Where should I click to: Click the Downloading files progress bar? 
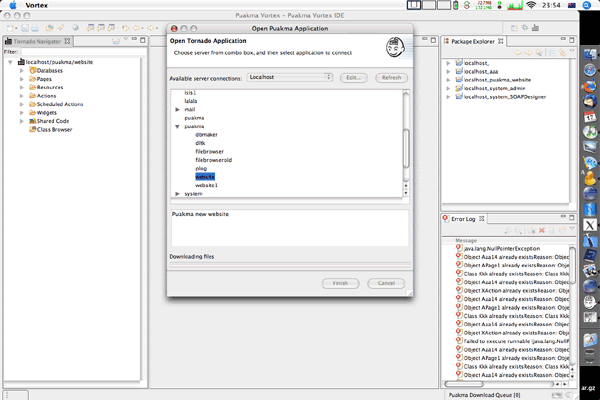[x=290, y=264]
